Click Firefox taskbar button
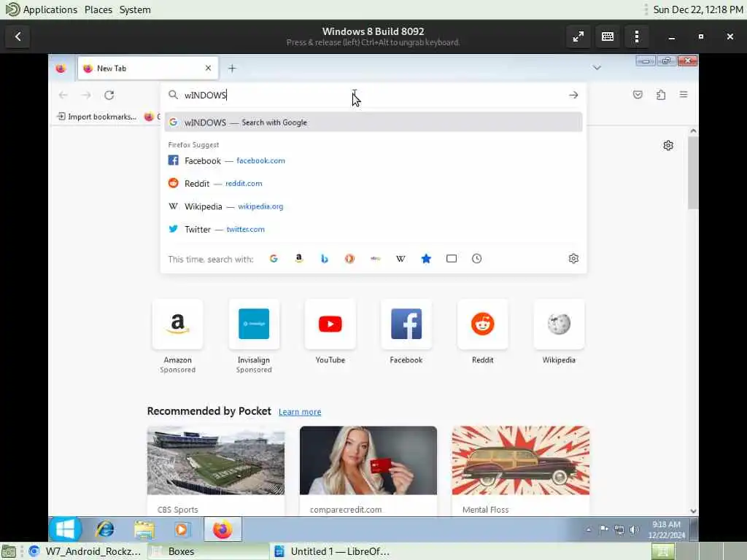 coord(222,529)
